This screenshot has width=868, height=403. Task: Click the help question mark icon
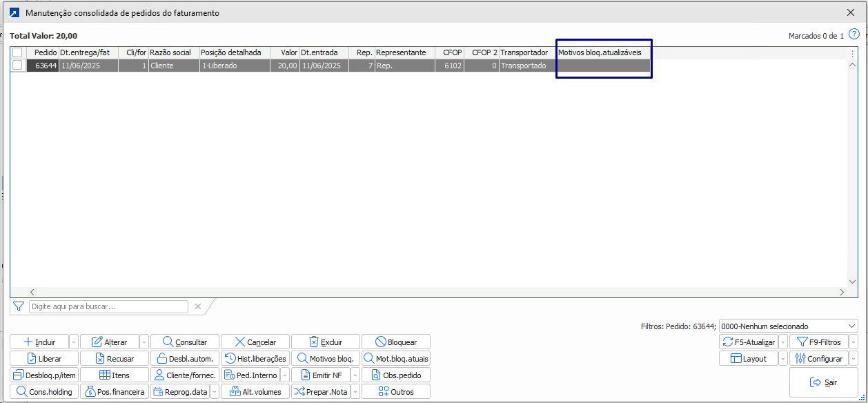point(854,34)
